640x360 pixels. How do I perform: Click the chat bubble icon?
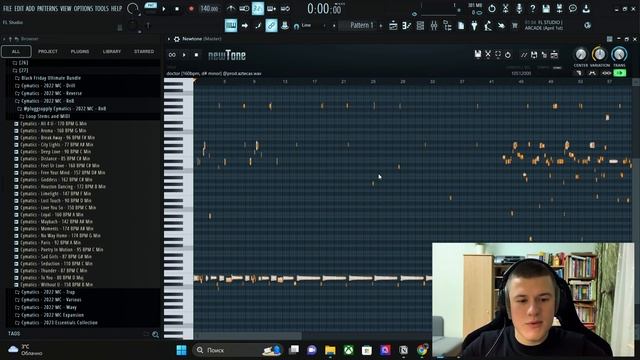click(573, 9)
